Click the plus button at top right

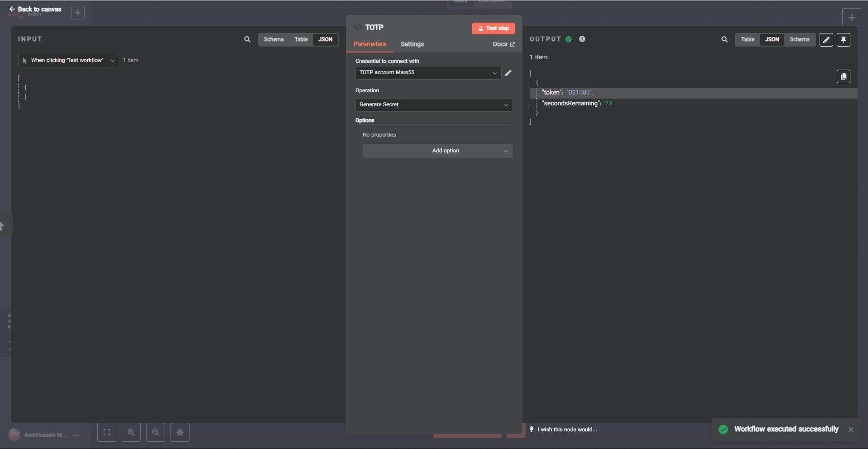(x=851, y=18)
